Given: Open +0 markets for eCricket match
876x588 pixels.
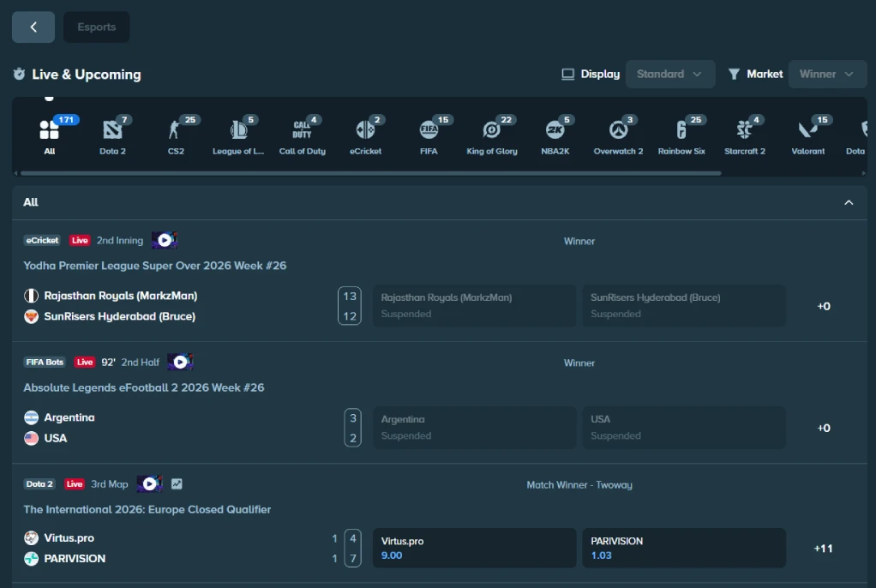Looking at the screenshot, I should pos(824,306).
